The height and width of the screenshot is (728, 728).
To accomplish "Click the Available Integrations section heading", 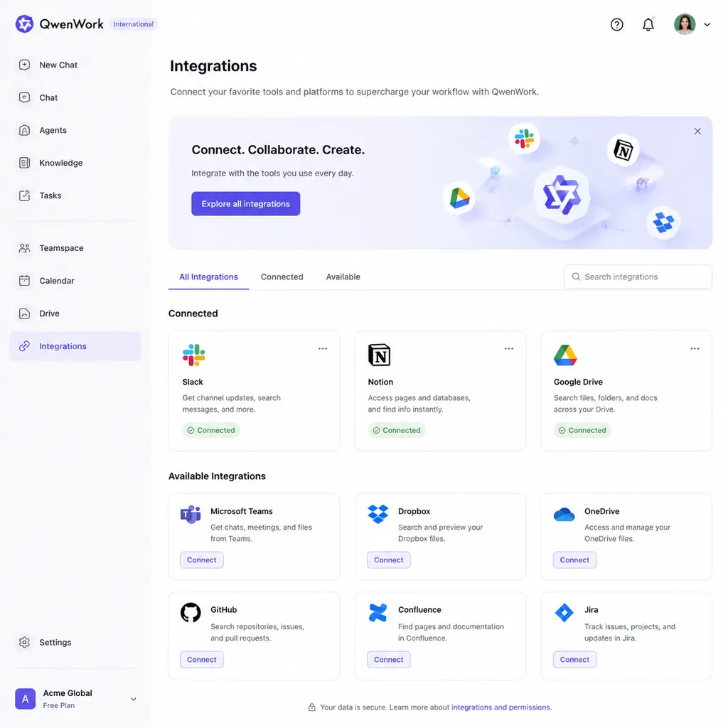I will pos(217,476).
